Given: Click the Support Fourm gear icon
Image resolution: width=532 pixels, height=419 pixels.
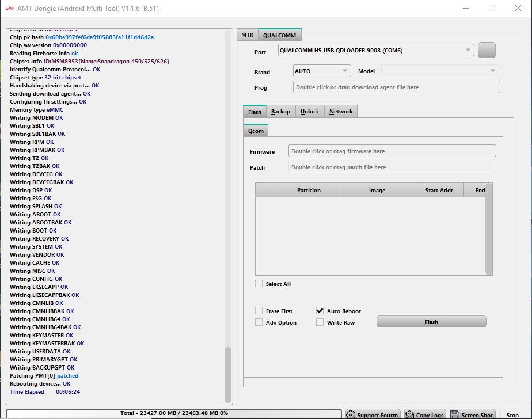Looking at the screenshot, I should click(x=351, y=414).
